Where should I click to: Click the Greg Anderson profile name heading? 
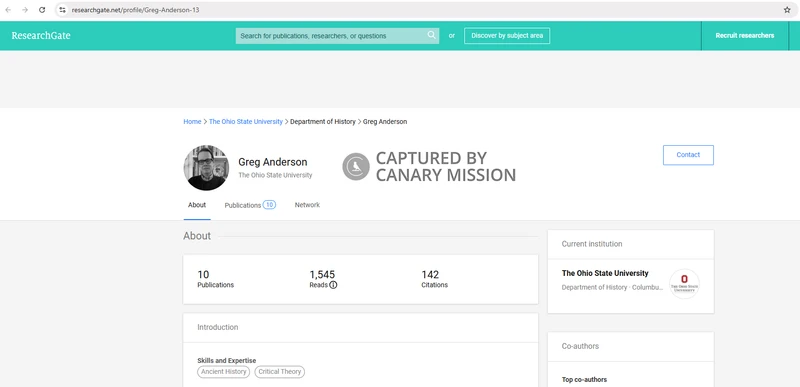273,162
